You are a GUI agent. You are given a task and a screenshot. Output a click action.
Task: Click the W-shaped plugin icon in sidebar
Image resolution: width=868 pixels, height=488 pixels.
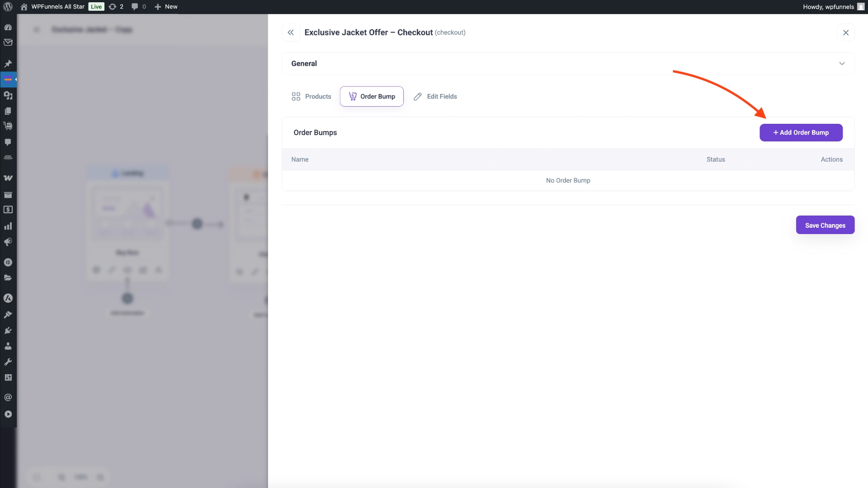click(8, 178)
